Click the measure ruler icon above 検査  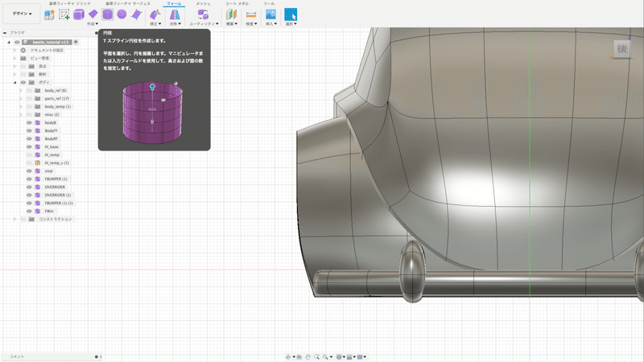(250, 14)
